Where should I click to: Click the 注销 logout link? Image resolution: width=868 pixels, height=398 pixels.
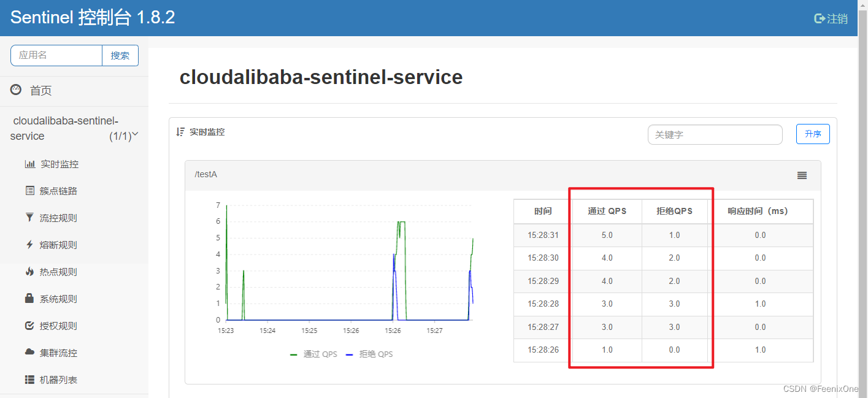tap(837, 18)
